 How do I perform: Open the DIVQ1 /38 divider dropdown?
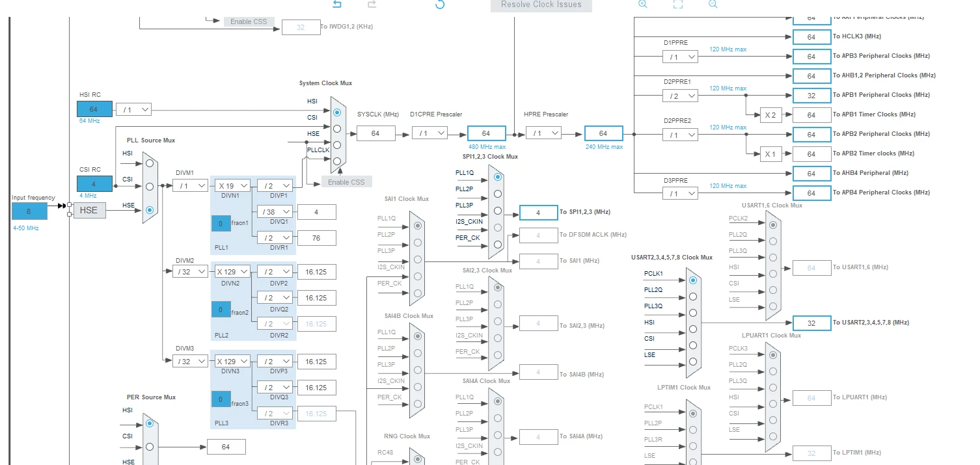pyautogui.click(x=275, y=211)
